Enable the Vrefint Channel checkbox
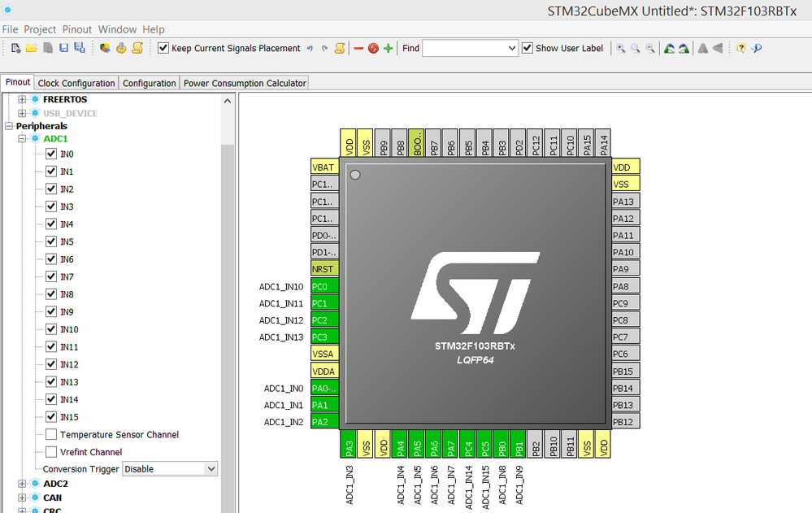The height and width of the screenshot is (513, 812). click(x=51, y=452)
